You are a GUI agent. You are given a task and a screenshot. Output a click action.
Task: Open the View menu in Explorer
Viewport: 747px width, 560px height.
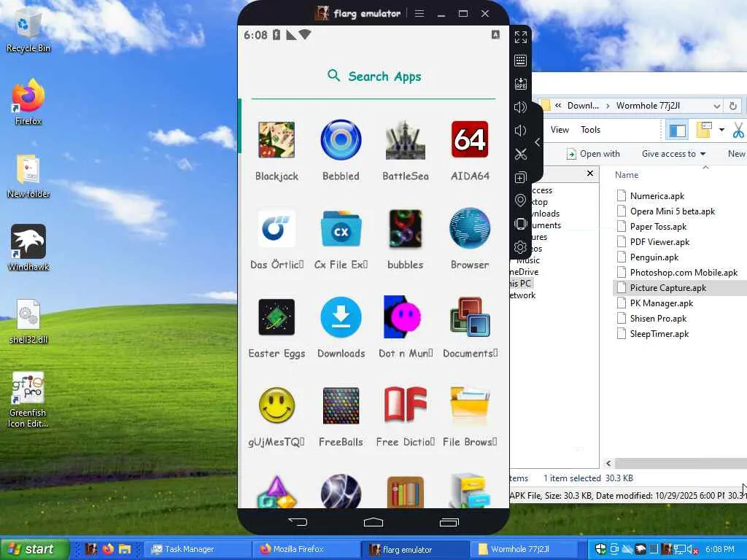click(x=560, y=130)
